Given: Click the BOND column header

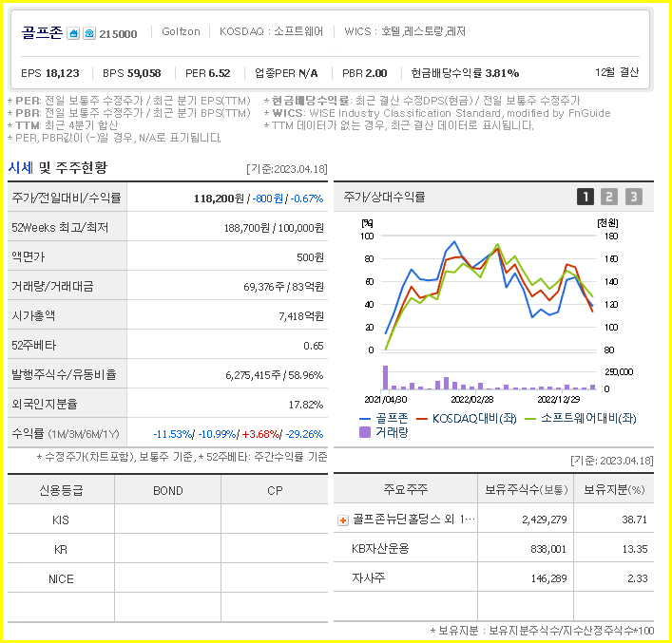Looking at the screenshot, I should coord(167,490).
